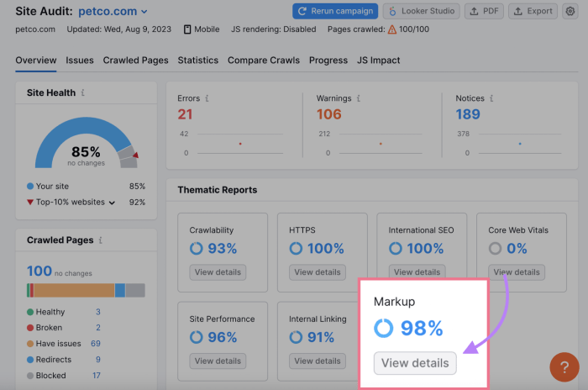This screenshot has height=390, width=588.
Task: Click the Healthy pages count 3
Action: pos(98,312)
